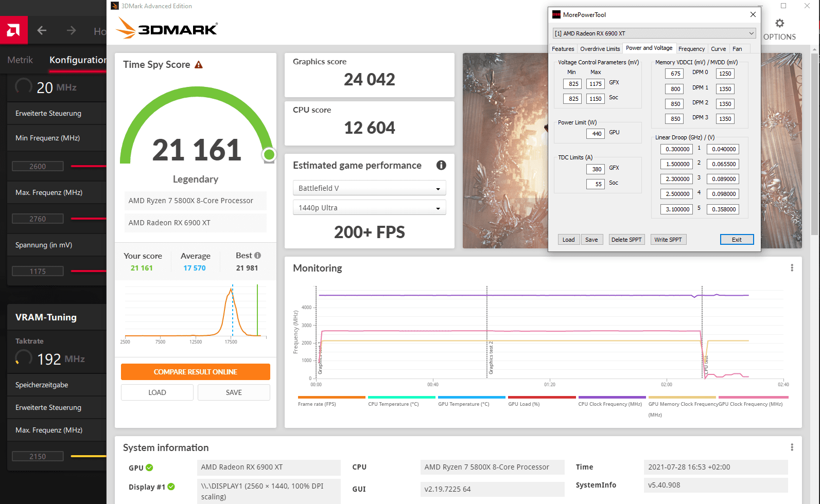Click Delete SPPT button
This screenshot has width=820, height=504.
(x=626, y=240)
